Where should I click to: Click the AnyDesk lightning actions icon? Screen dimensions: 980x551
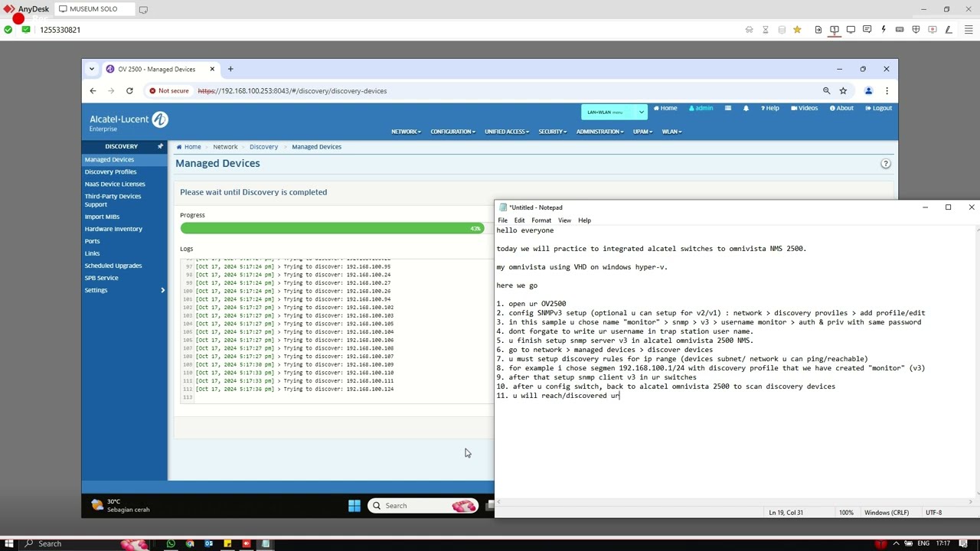pyautogui.click(x=884, y=30)
